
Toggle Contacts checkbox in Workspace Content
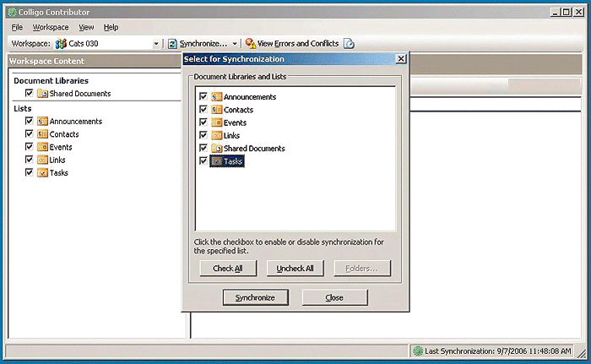point(29,133)
